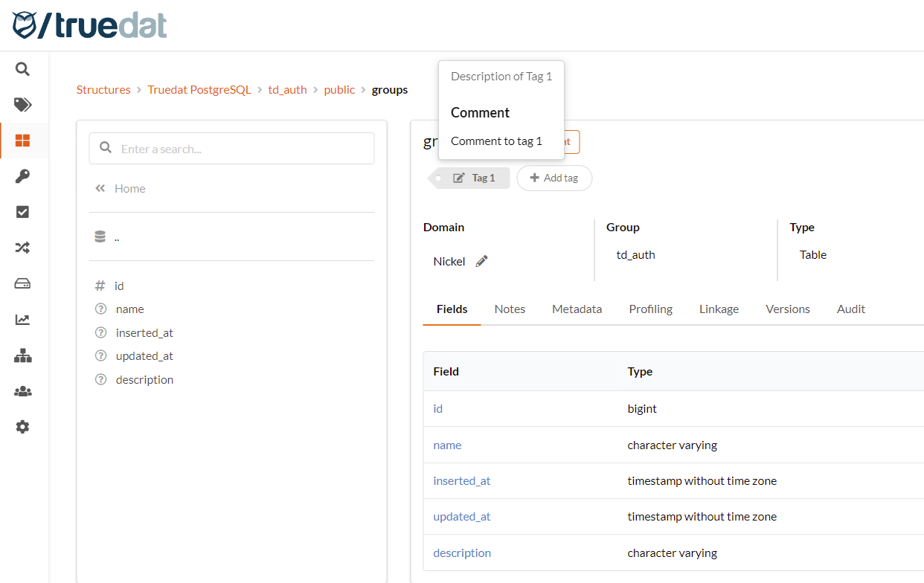Select the structures grid icon in sidebar
Viewport: 924px width, 583px height.
(x=23, y=140)
